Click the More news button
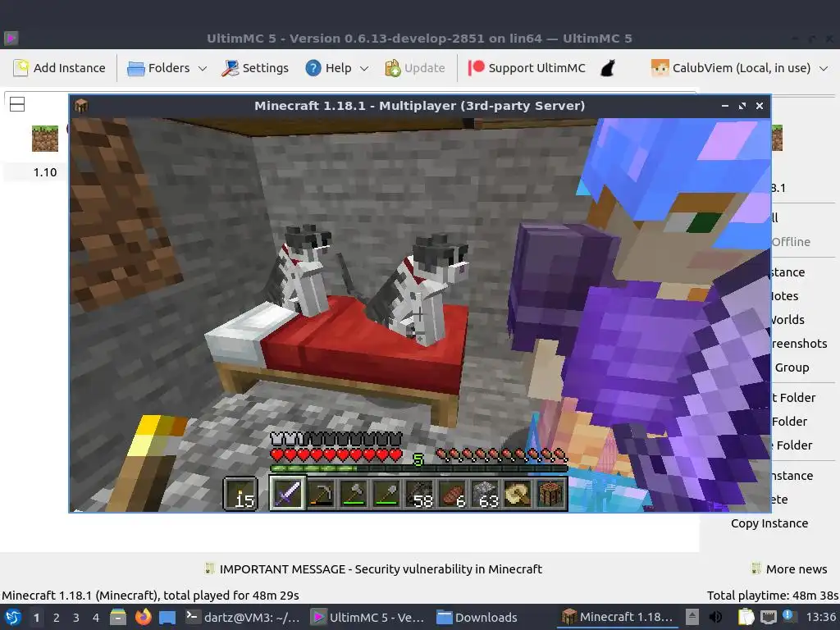The width and height of the screenshot is (840, 630). [x=789, y=569]
